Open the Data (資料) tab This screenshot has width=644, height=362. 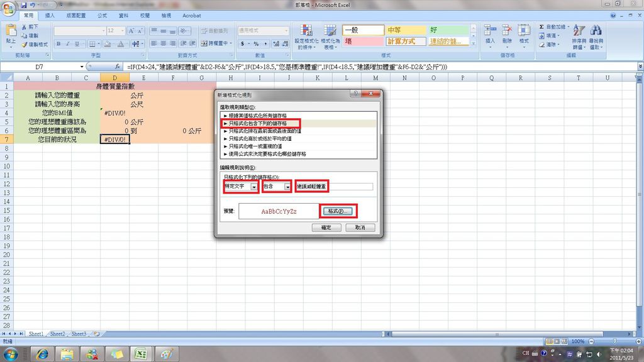[x=124, y=16]
